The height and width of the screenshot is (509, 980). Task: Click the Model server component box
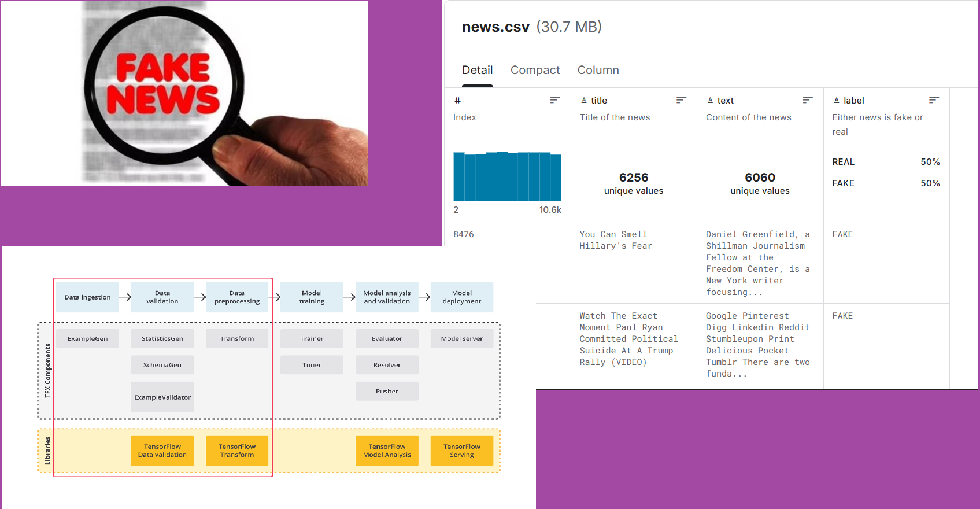tap(462, 338)
